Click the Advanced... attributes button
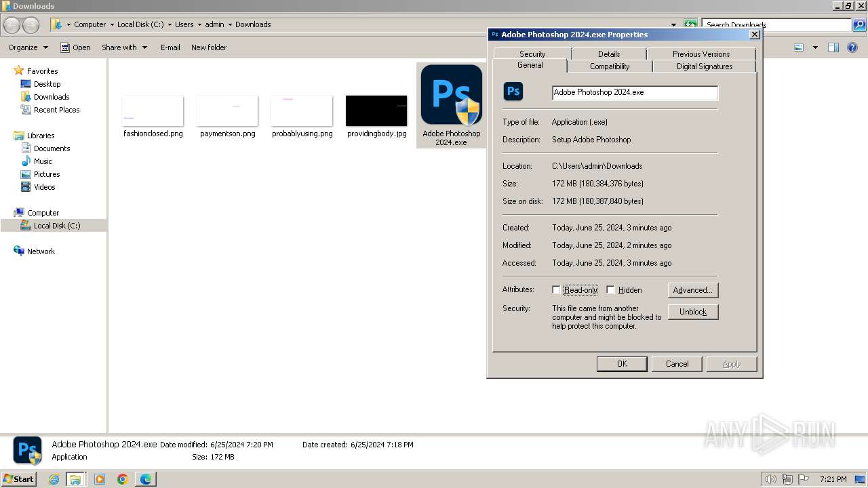868x488 pixels. (693, 290)
